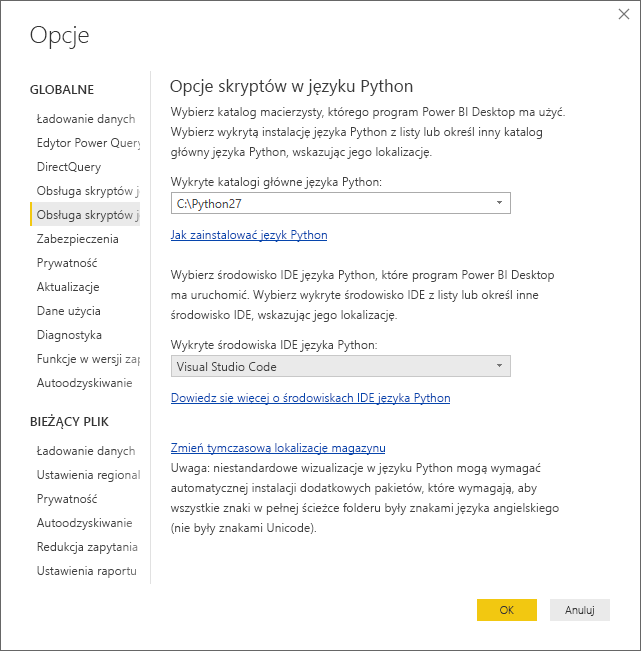Screen dimensions: 641x651
Task: Click heading Opcje skryptów w języku Python
Action: pos(291,86)
